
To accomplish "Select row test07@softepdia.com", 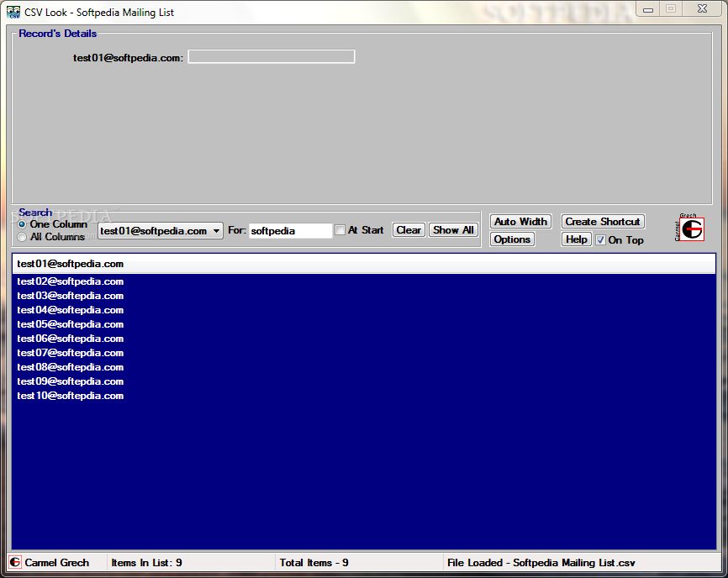I will [x=363, y=353].
